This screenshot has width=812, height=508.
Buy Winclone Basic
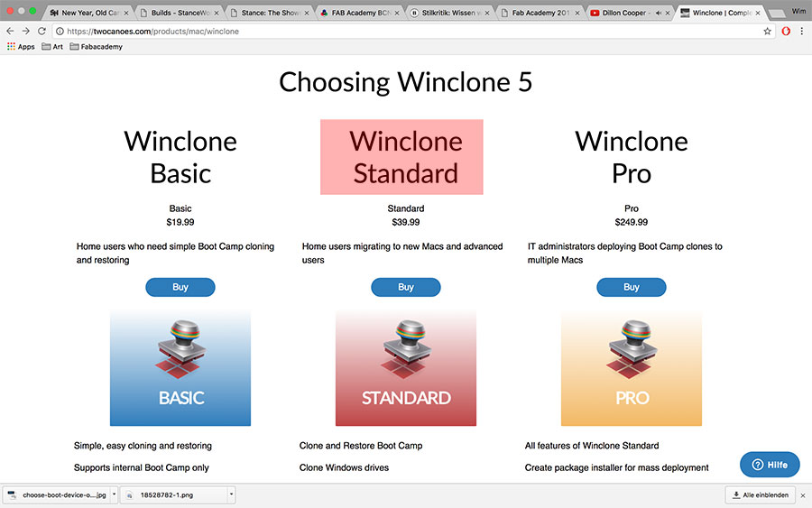pos(180,287)
